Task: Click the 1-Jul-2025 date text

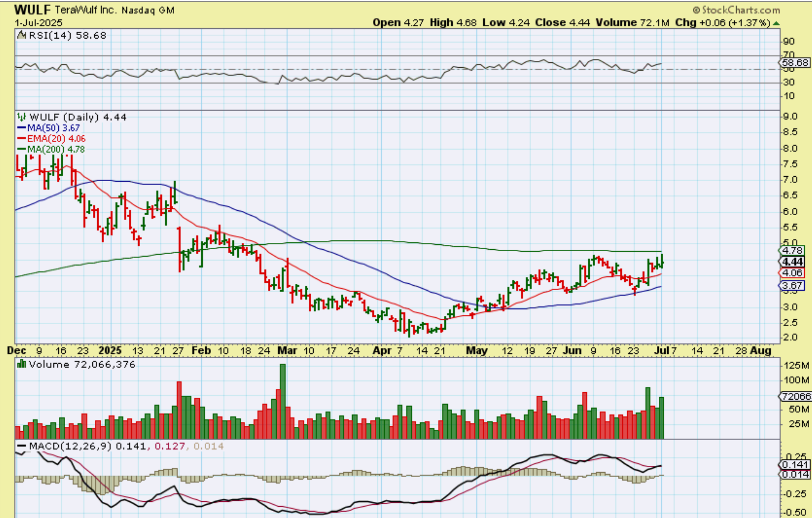Action: (x=38, y=23)
